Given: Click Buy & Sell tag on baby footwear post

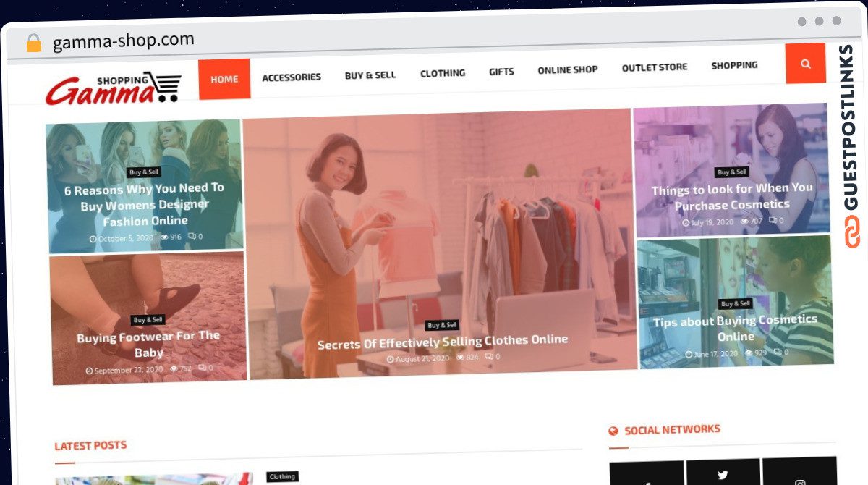Looking at the screenshot, I should coord(148,320).
